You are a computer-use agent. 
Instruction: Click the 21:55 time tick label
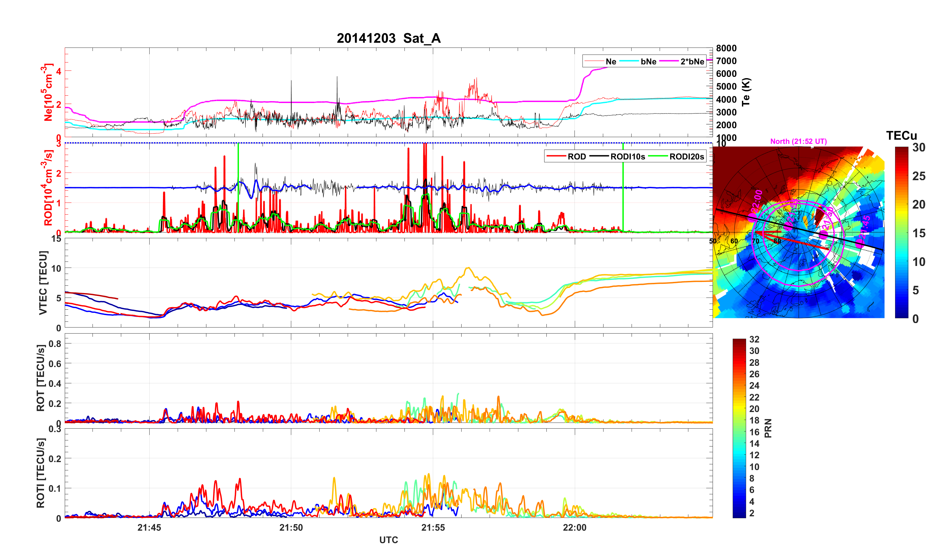pyautogui.click(x=433, y=527)
